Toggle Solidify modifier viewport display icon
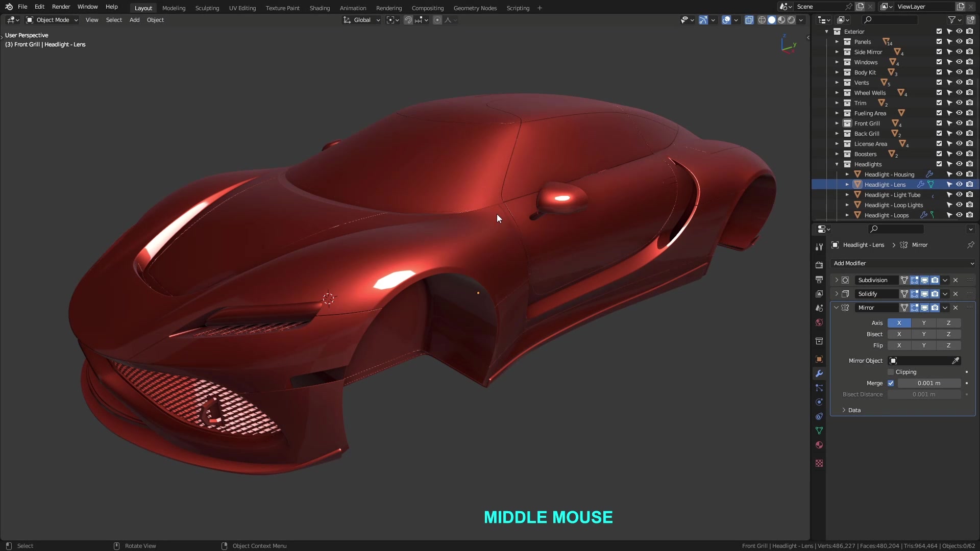Viewport: 980px width, 551px height. click(924, 294)
